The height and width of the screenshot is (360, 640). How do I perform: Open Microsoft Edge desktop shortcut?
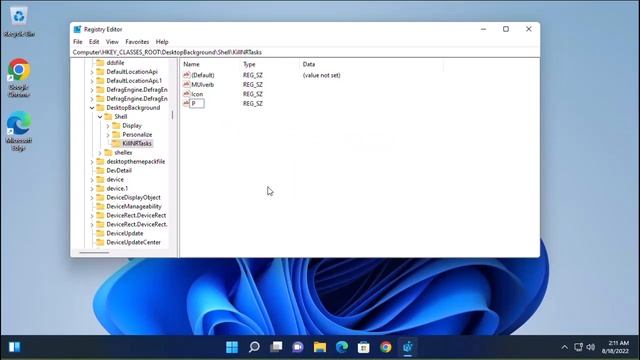(x=18, y=131)
